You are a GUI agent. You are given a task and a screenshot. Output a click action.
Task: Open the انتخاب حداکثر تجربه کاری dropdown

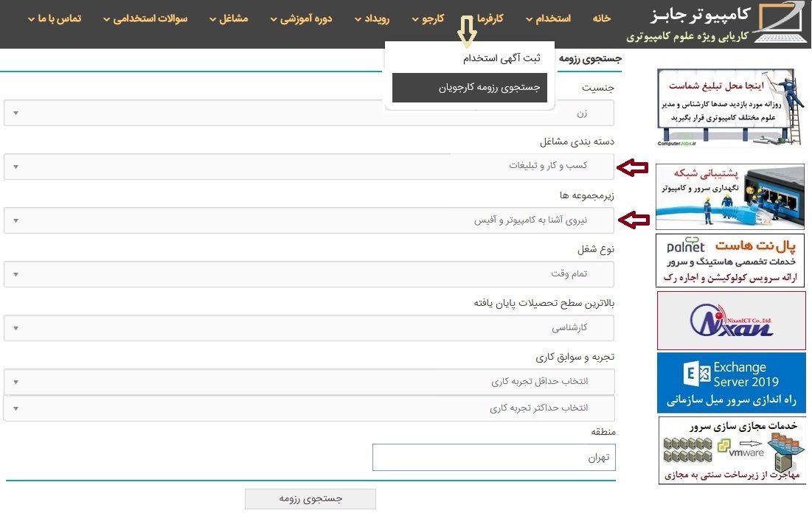click(309, 408)
